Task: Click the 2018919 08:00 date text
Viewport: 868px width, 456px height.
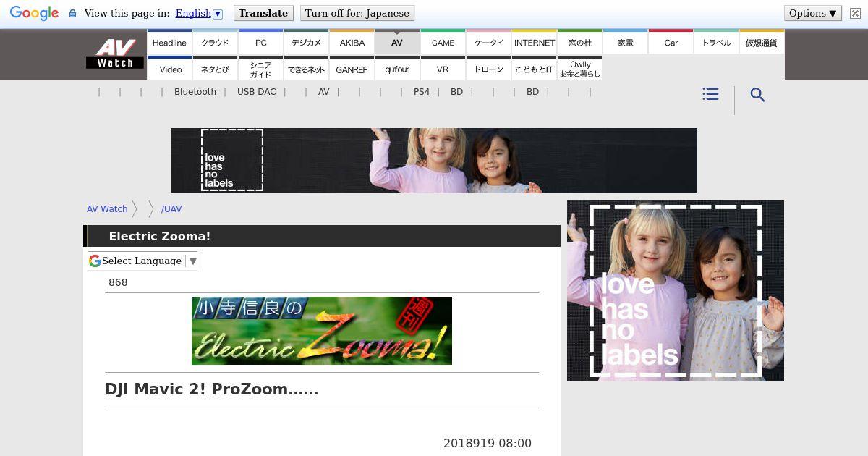Action: (488, 443)
